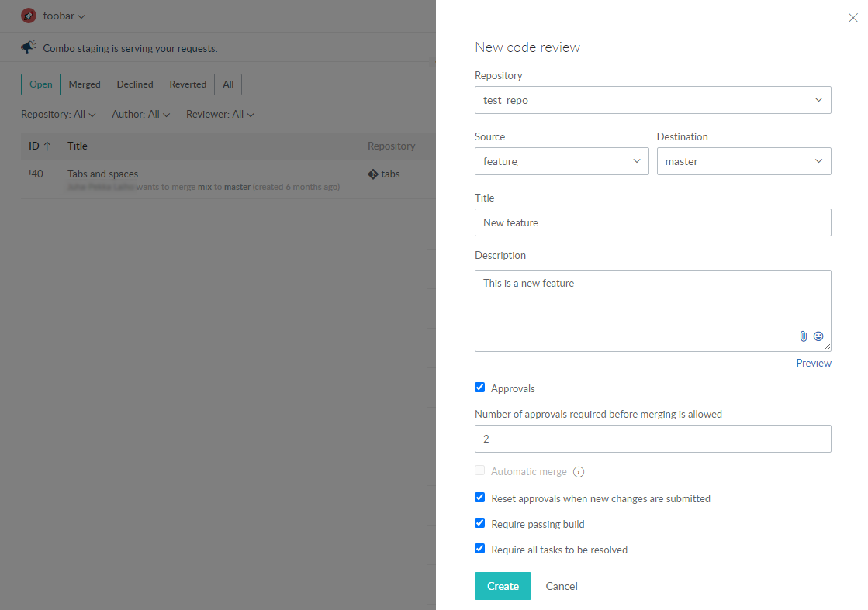This screenshot has height=610, width=868.
Task: Click the foobar avatar logo
Action: click(28, 16)
